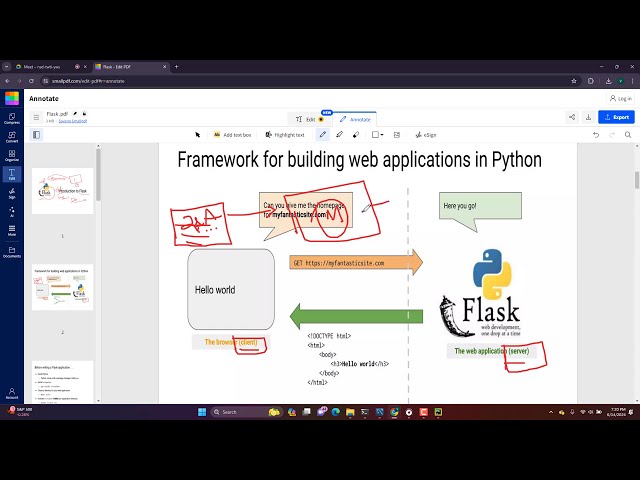
Task: Click the Smallpdf colorful logo
Action: coord(12,98)
